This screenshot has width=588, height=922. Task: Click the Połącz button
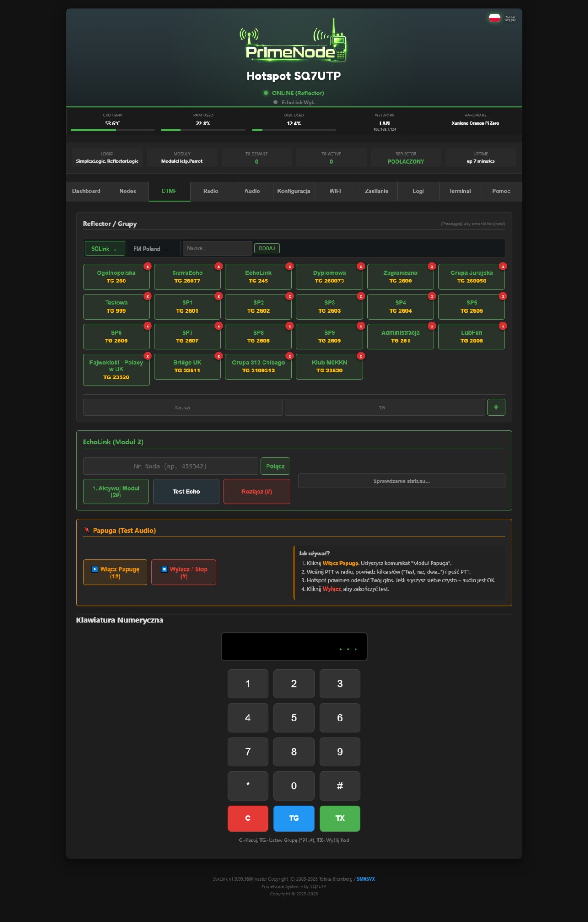[x=275, y=466]
